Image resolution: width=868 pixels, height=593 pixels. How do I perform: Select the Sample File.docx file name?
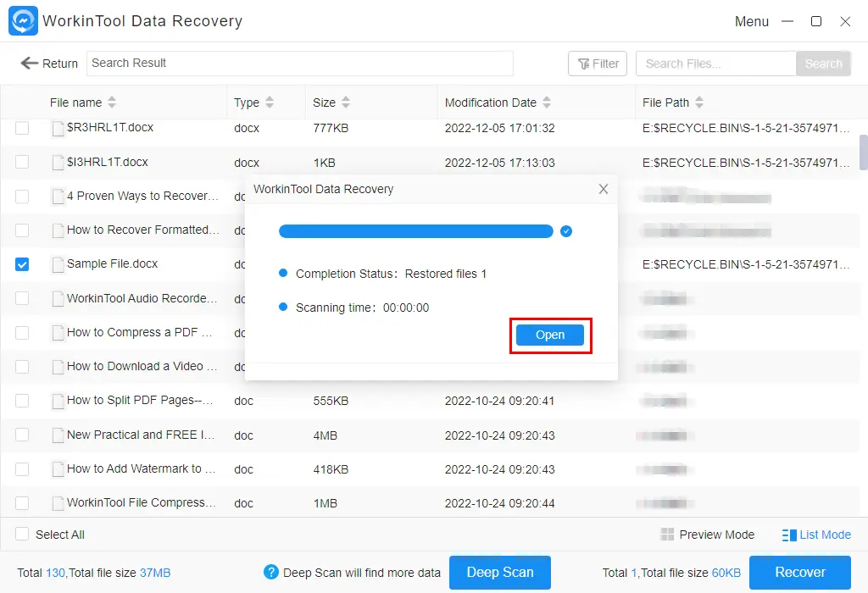pos(113,263)
